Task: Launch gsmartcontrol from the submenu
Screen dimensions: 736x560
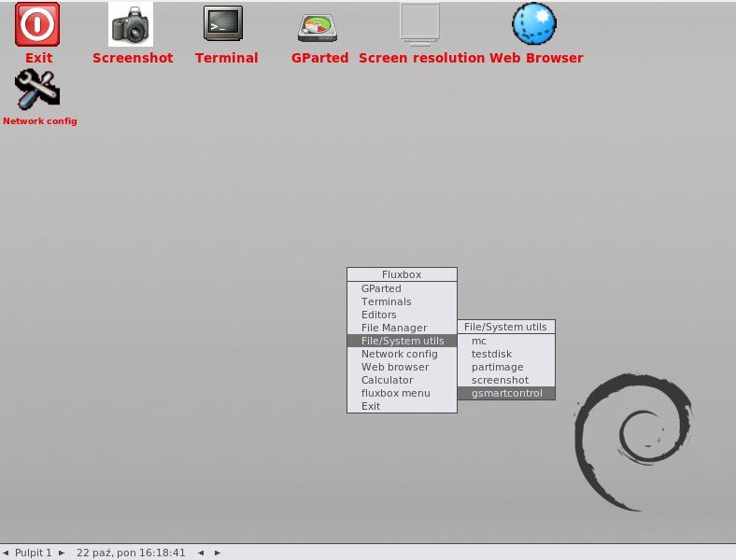Action: 506,394
